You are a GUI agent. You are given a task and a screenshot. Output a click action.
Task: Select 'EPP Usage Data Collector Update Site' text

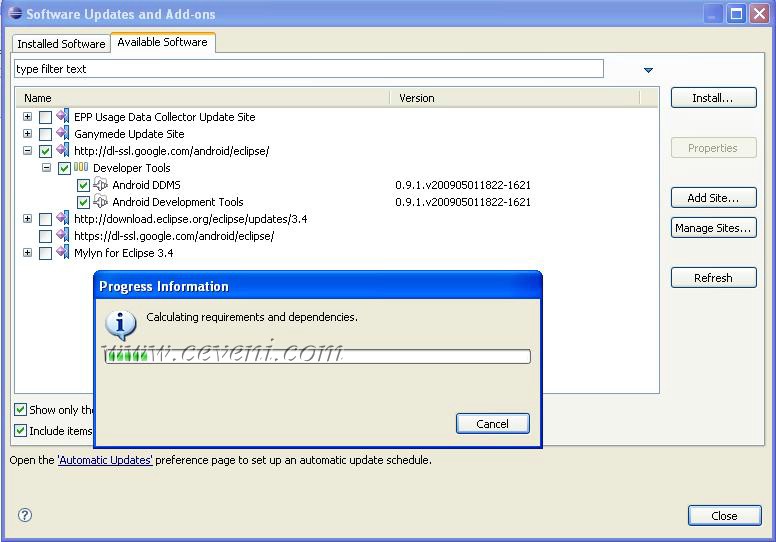click(165, 117)
